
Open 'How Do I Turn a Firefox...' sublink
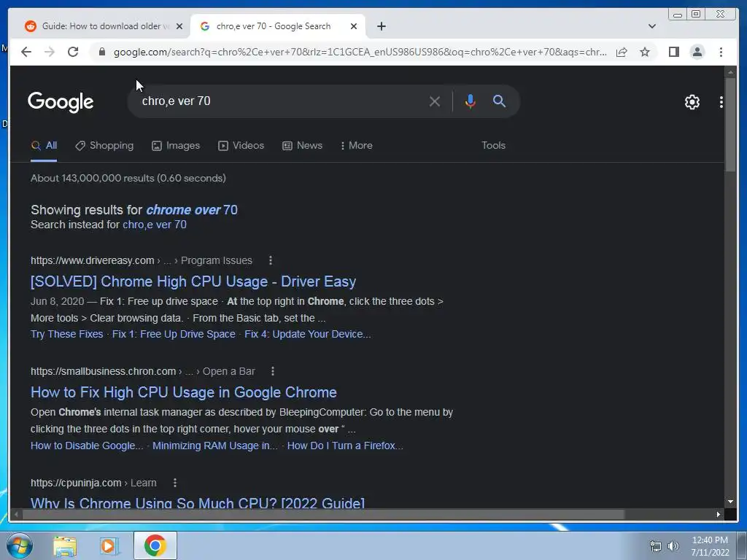point(345,446)
